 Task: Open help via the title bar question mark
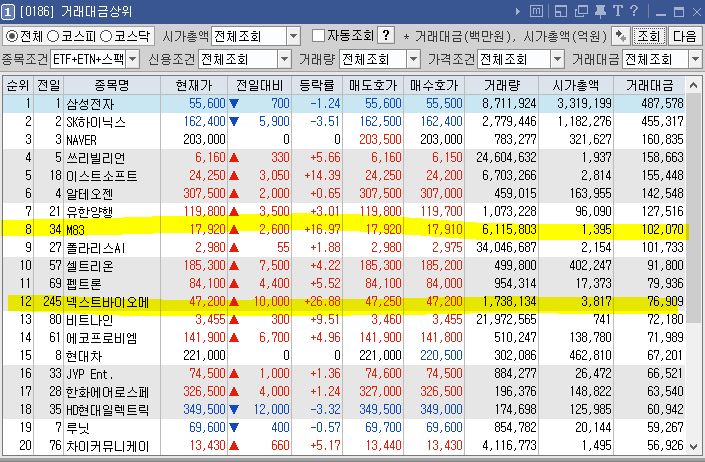[634, 11]
